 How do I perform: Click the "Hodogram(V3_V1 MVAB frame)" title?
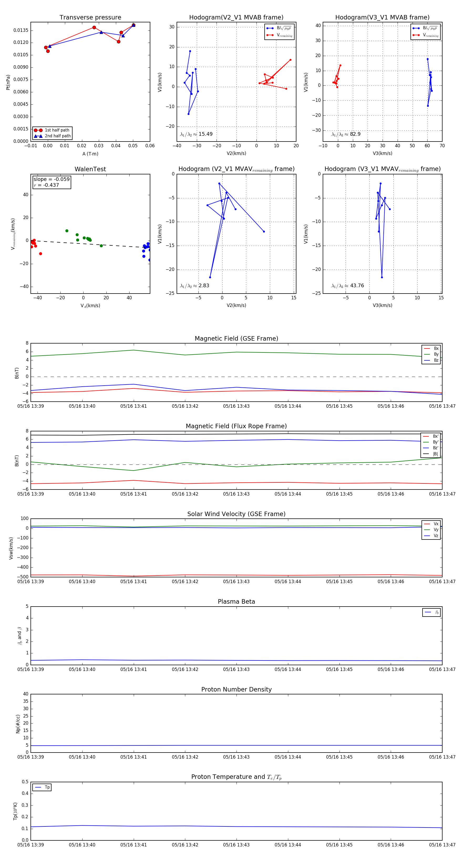pyautogui.click(x=382, y=18)
